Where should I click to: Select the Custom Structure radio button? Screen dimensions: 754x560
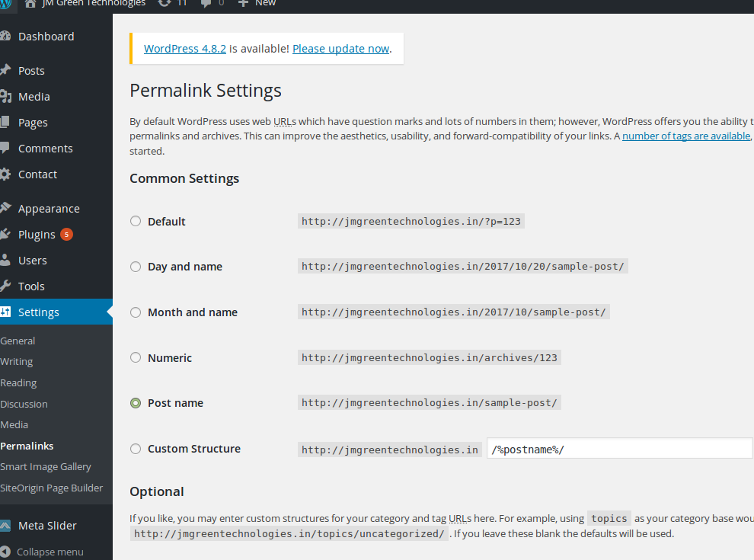pyautogui.click(x=136, y=449)
